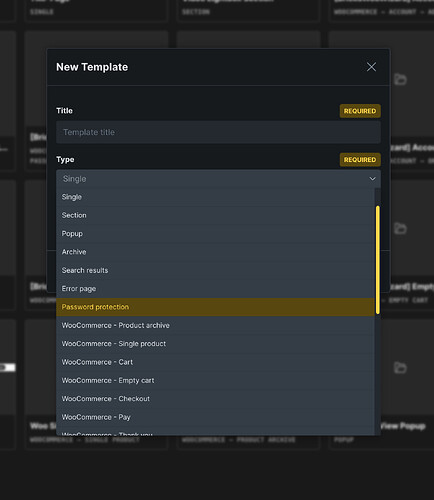Pick Popup in the type list
Image resolution: width=434 pixels, height=500 pixels.
coord(215,234)
